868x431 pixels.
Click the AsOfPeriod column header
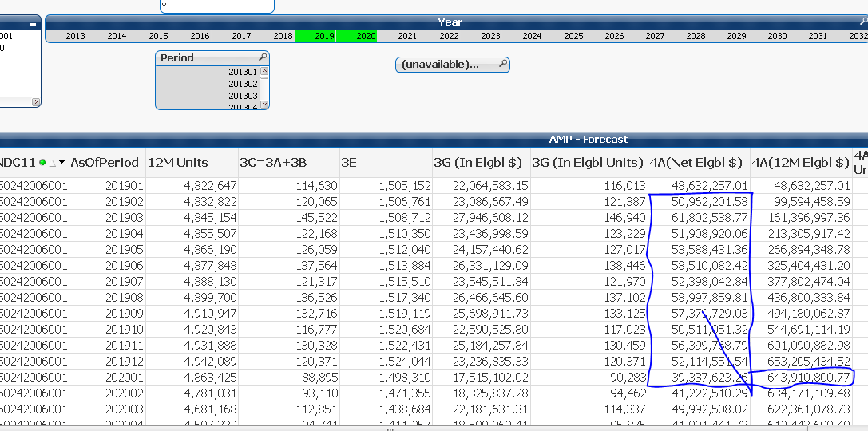[x=105, y=163]
